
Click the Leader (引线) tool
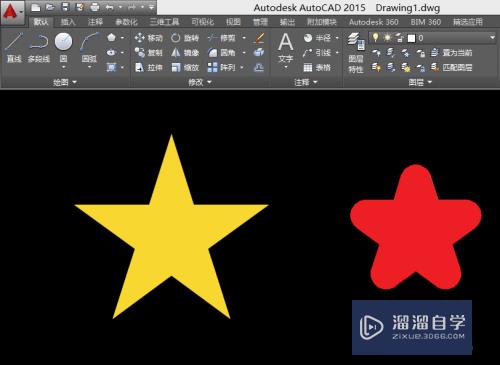(x=317, y=53)
